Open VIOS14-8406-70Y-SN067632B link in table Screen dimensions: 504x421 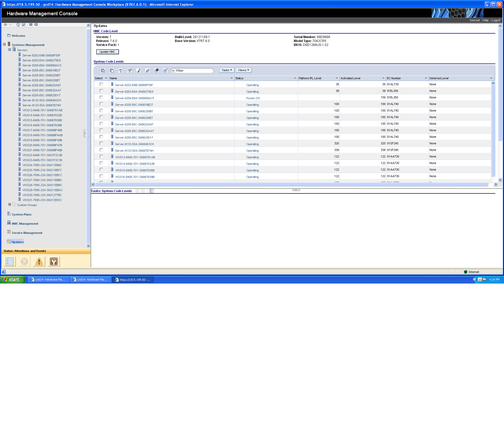pyautogui.click(x=135, y=164)
